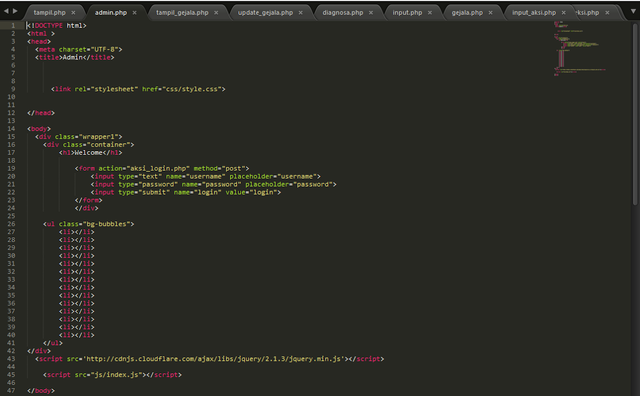The image size is (640, 396).
Task: Click the meta charset="UTF-8" line
Action: (x=78, y=49)
